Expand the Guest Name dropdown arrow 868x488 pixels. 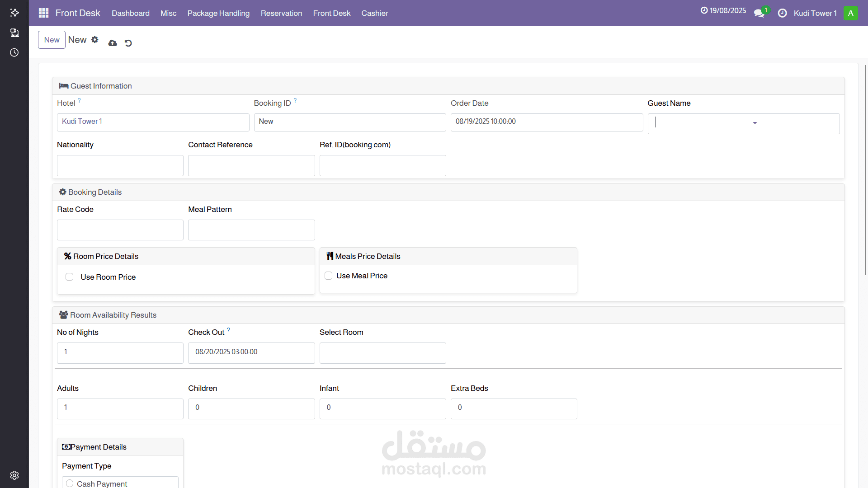pyautogui.click(x=755, y=123)
